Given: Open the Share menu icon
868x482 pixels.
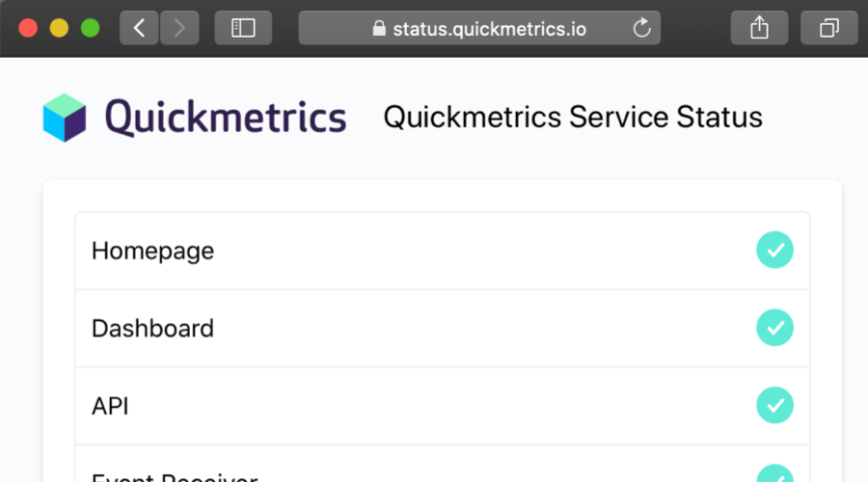Looking at the screenshot, I should coord(759,28).
